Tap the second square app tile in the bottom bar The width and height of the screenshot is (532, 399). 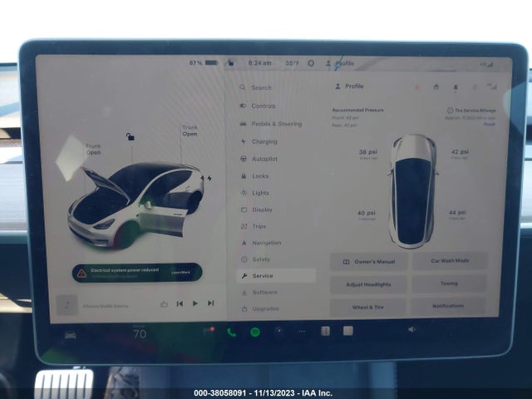click(347, 331)
